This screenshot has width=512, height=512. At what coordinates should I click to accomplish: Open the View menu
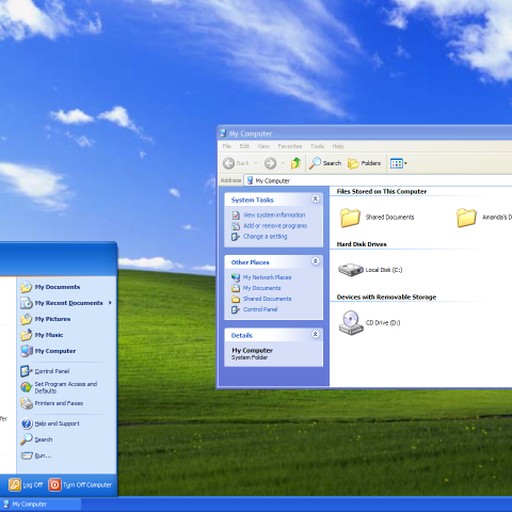(263, 146)
